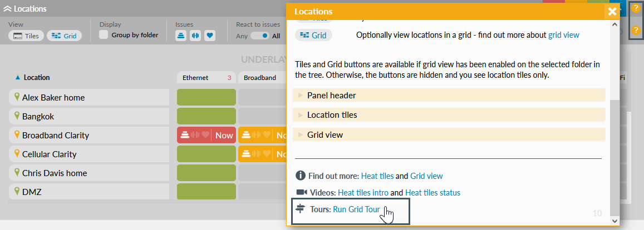Close the Locations help popup
Screen dimensions: 644x230
click(612, 11)
